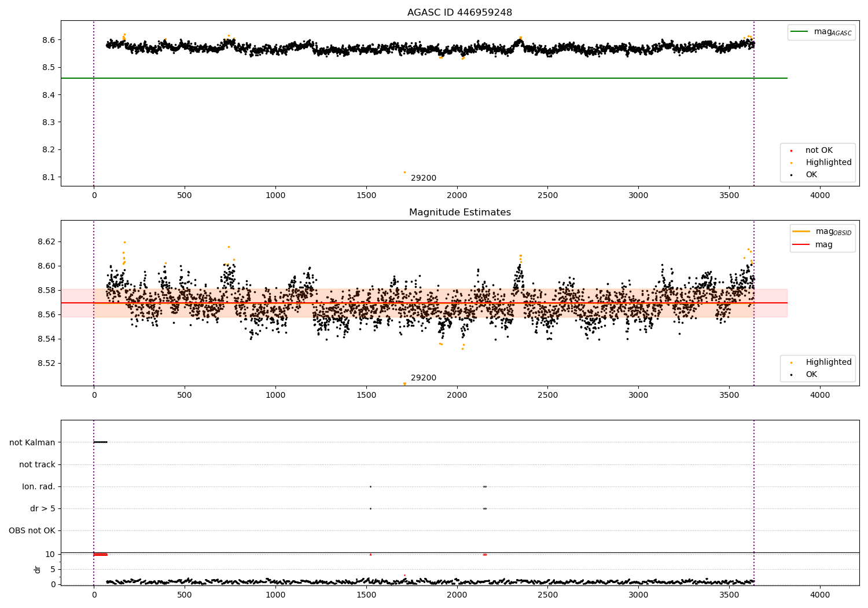Click the orange outlier point near 8.1 magnitude
The height and width of the screenshot is (608, 868).
[404, 172]
